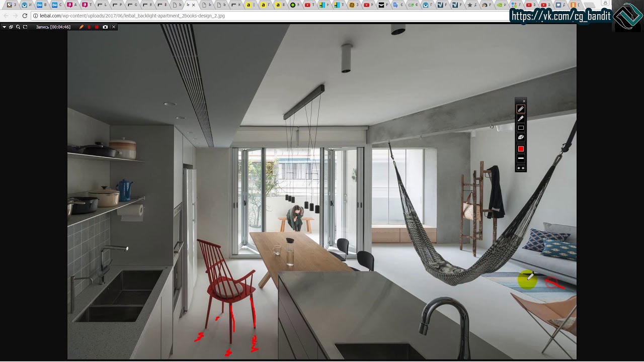Select the eraser tool

coord(521,137)
